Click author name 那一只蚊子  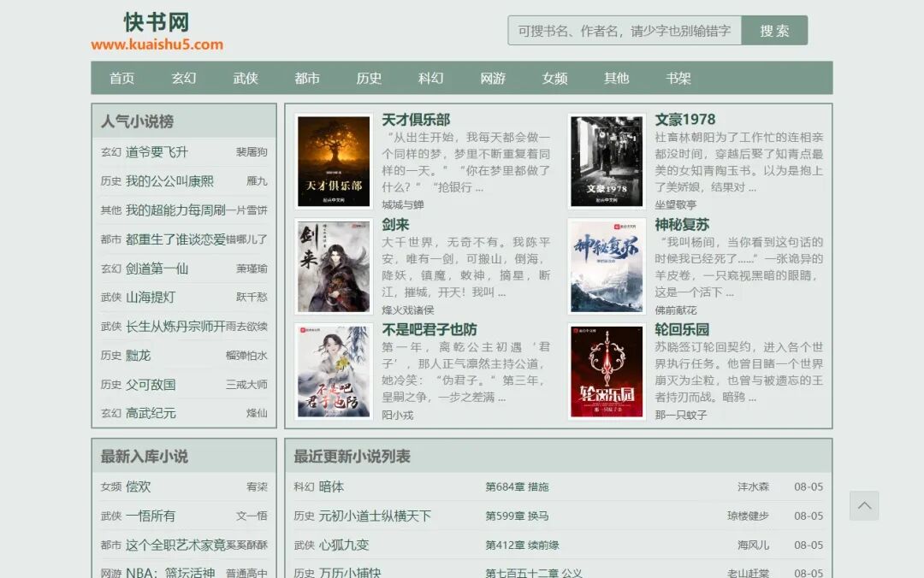tap(681, 415)
